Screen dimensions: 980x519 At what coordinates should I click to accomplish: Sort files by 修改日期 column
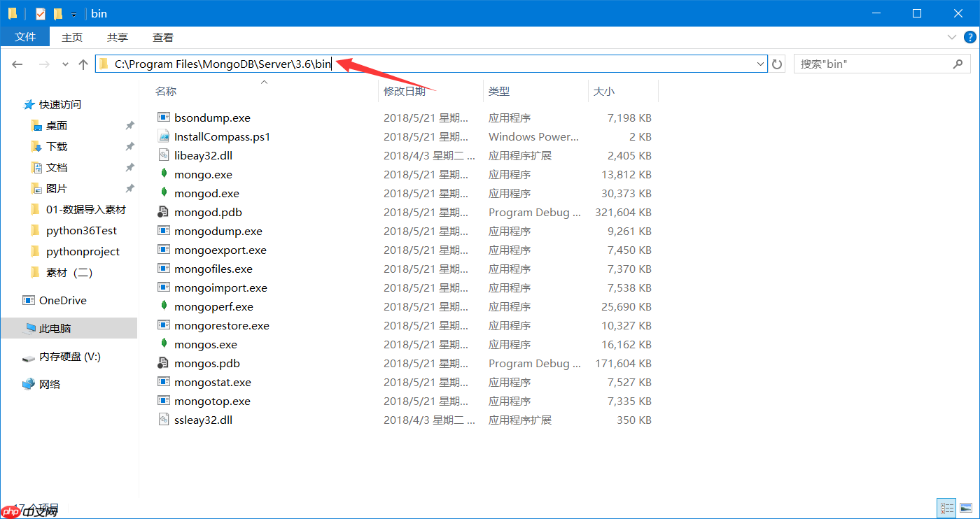tap(405, 91)
